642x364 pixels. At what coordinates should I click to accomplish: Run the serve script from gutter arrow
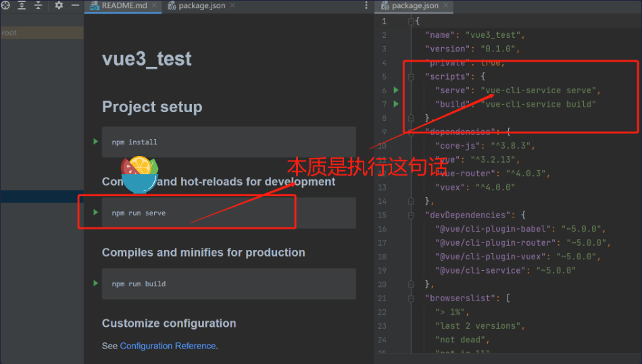click(396, 90)
